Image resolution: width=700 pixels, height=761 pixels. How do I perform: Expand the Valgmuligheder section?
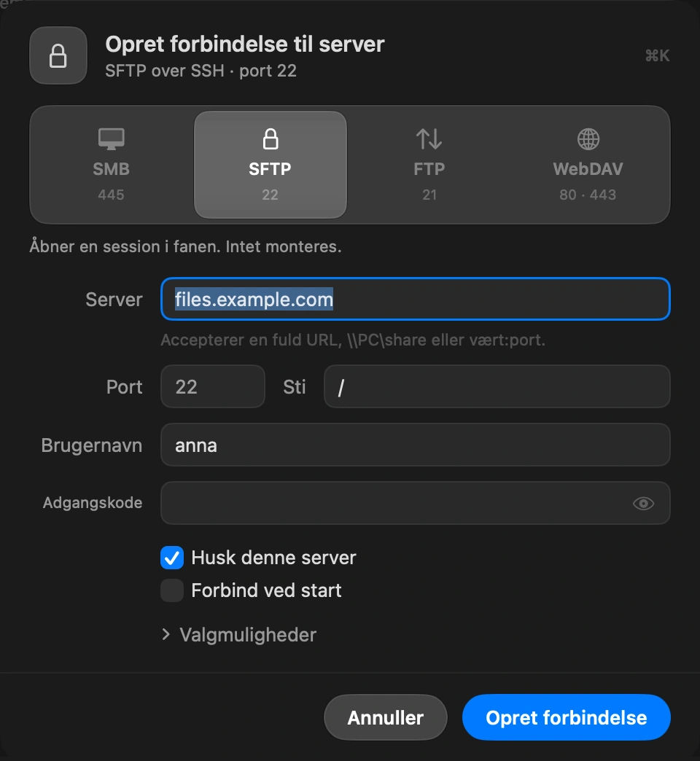click(x=239, y=635)
